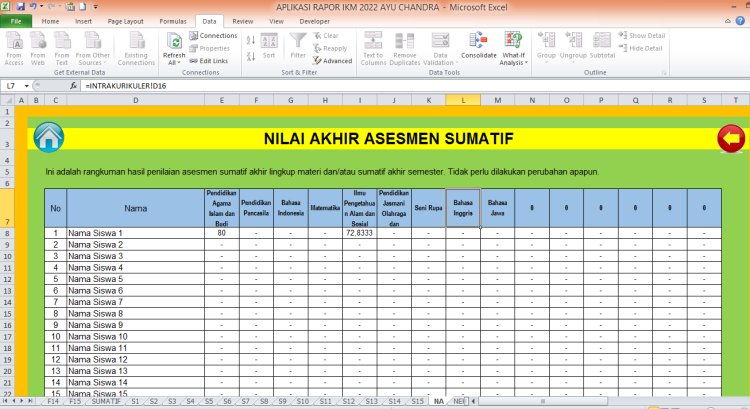Open the Consolidate tool
This screenshot has width=750, height=409.
click(478, 47)
